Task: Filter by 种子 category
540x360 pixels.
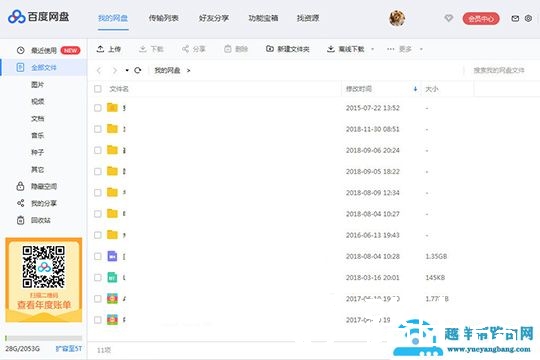Action: [38, 152]
